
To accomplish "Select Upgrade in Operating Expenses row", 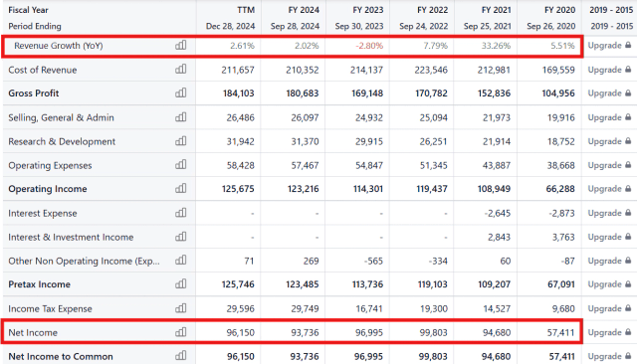I will 609,165.
